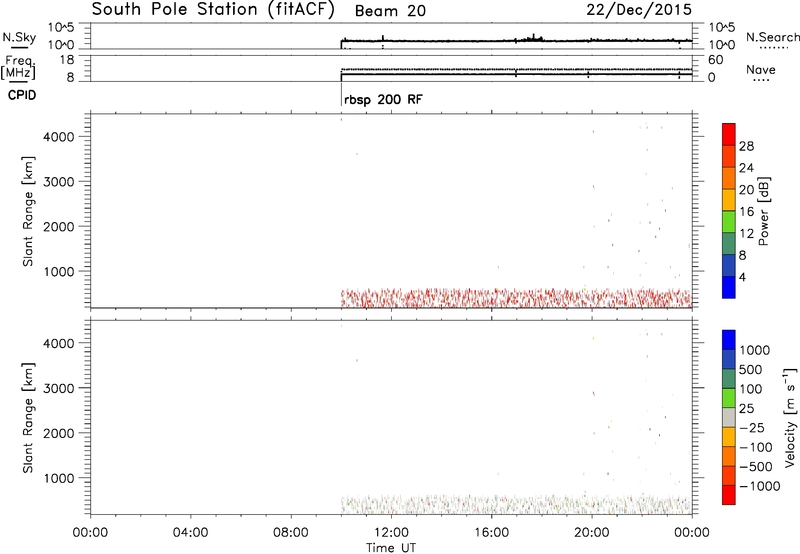This screenshot has height=554, width=800.
Task: Pick the light green 12–16 dB Power colorbar segment
Action: pyautogui.click(x=729, y=222)
